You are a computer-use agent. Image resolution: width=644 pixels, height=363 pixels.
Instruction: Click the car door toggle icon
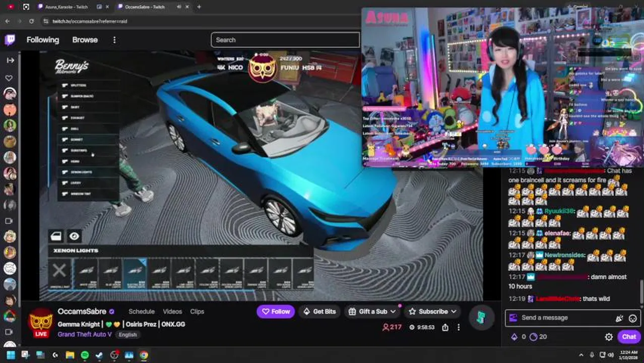coord(56,236)
